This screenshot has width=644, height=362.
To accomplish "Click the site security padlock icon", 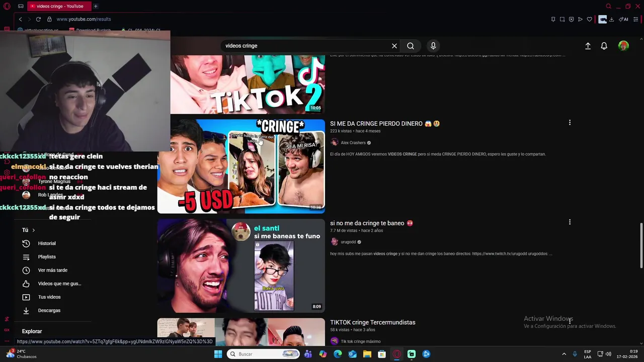I will 49,19.
